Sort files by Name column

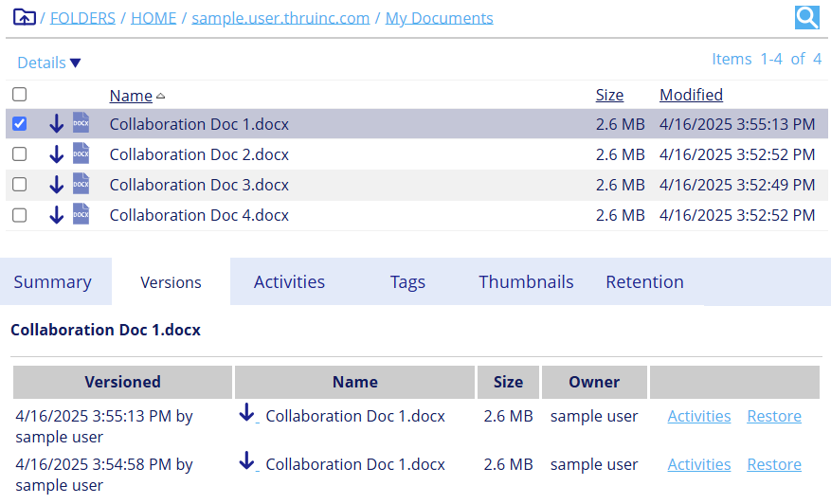pos(131,96)
